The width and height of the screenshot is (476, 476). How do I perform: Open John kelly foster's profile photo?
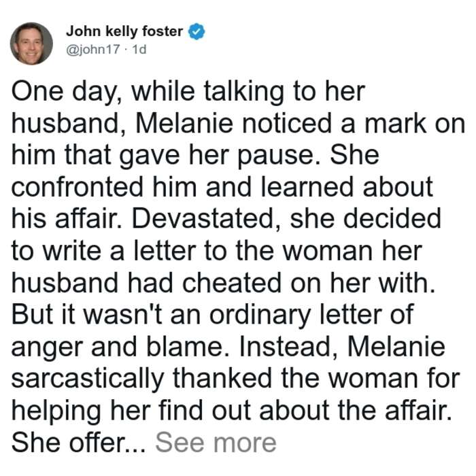[31, 44]
